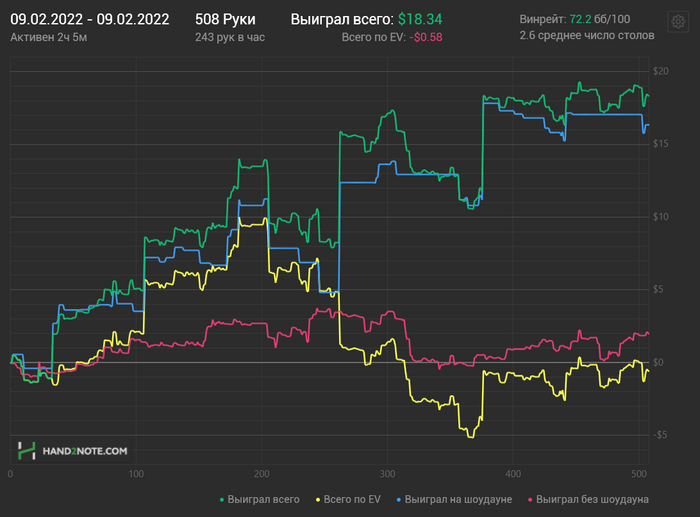Click the date range 09.02.2022 - 09.02.2022
The height and width of the screenshot is (517, 700).
(90, 20)
